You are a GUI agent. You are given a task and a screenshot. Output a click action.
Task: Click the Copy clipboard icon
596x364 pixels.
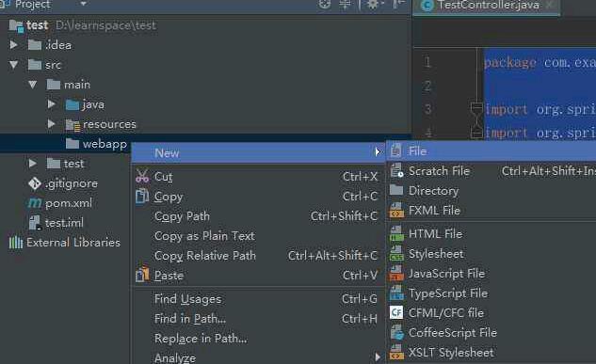point(142,197)
